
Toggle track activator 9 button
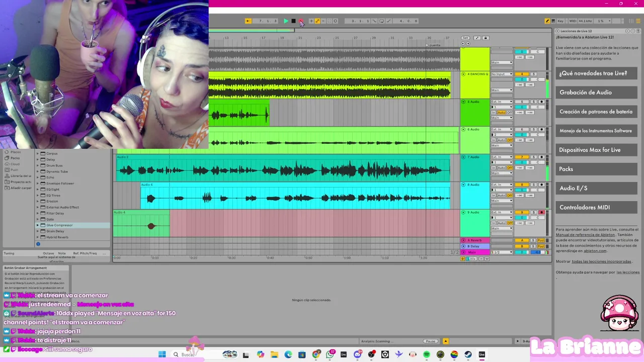(522, 212)
